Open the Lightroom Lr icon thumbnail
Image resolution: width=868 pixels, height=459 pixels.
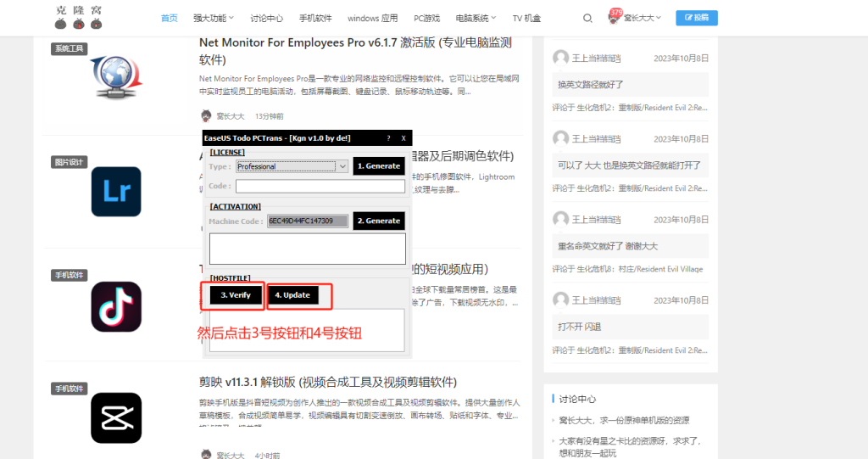(x=116, y=192)
